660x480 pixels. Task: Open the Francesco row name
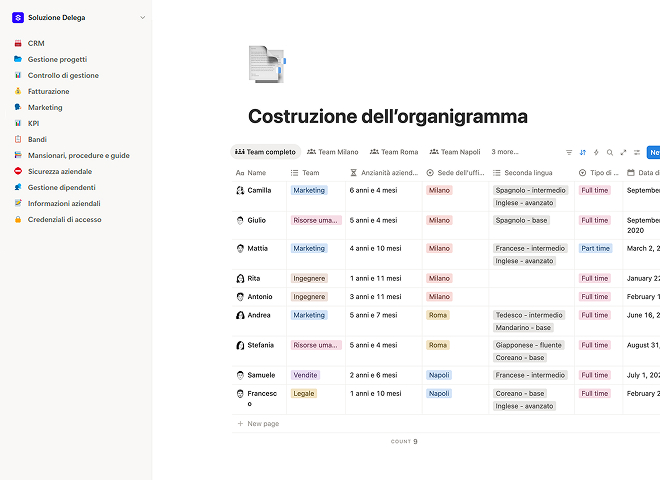[x=262, y=398]
